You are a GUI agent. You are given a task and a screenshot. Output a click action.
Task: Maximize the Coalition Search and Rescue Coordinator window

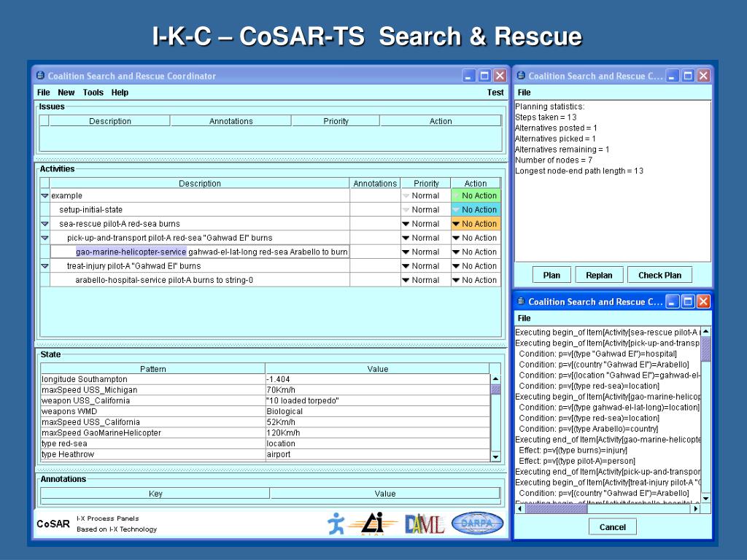pyautogui.click(x=484, y=76)
